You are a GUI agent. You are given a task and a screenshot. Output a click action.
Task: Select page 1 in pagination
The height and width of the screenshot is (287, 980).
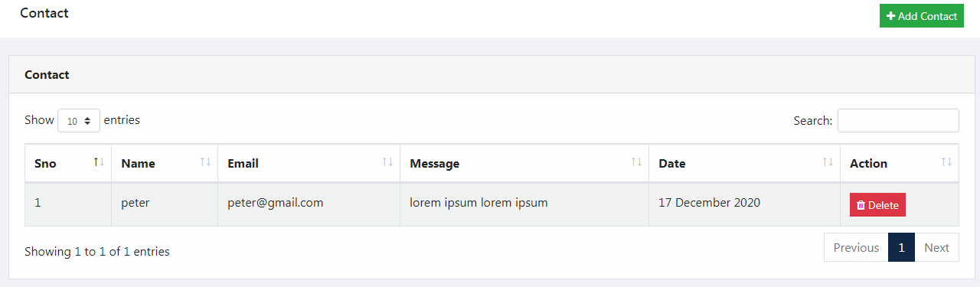[x=902, y=248]
